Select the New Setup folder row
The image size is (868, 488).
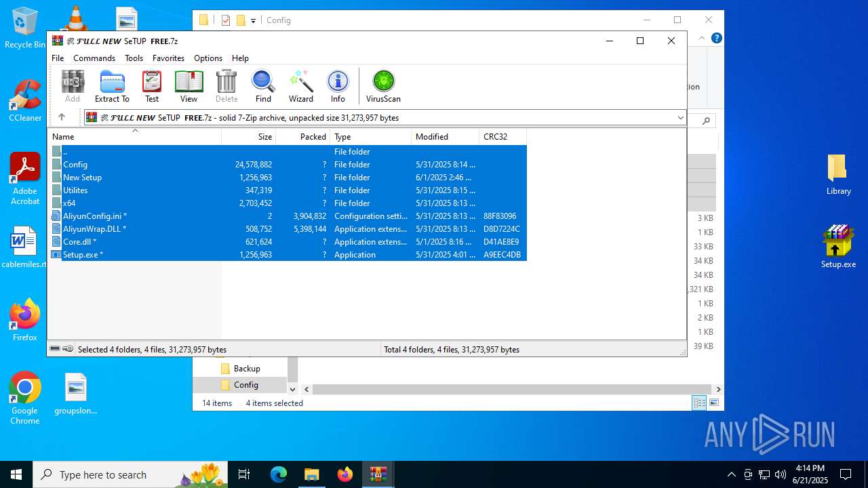(x=288, y=178)
